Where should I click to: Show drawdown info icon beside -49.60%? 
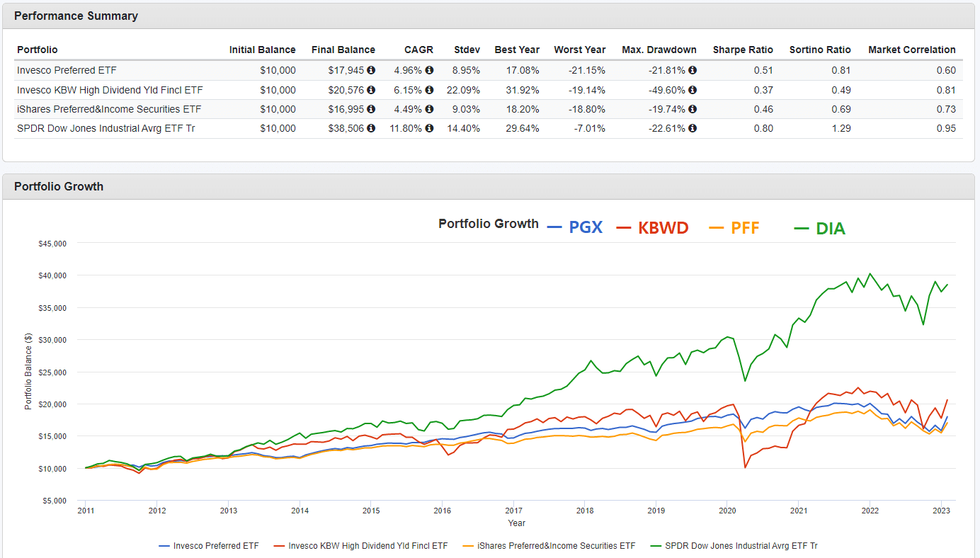693,90
